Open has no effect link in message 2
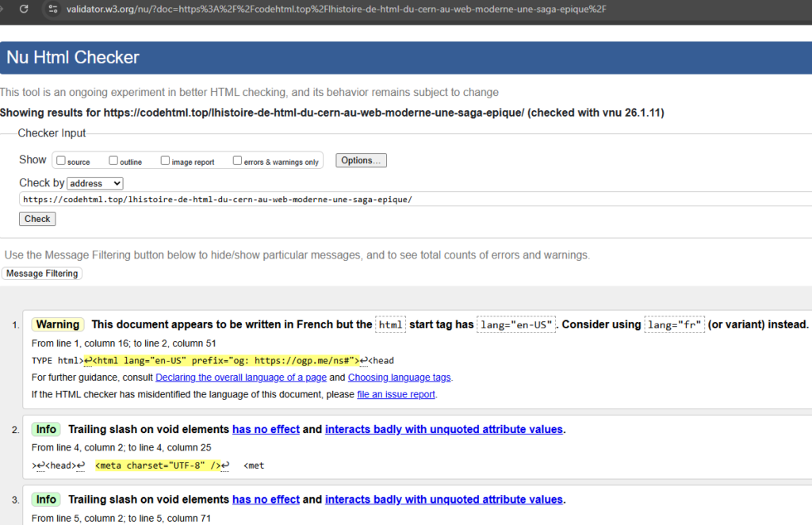Viewport: 812px width, 525px height. point(266,429)
